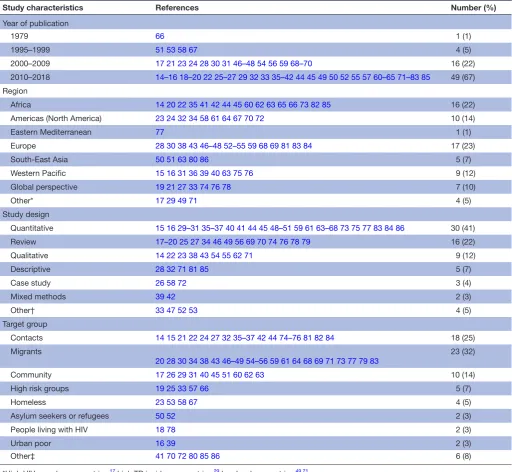Open reference 29 in the Other* region row
512x472 pixels.
(171, 201)
